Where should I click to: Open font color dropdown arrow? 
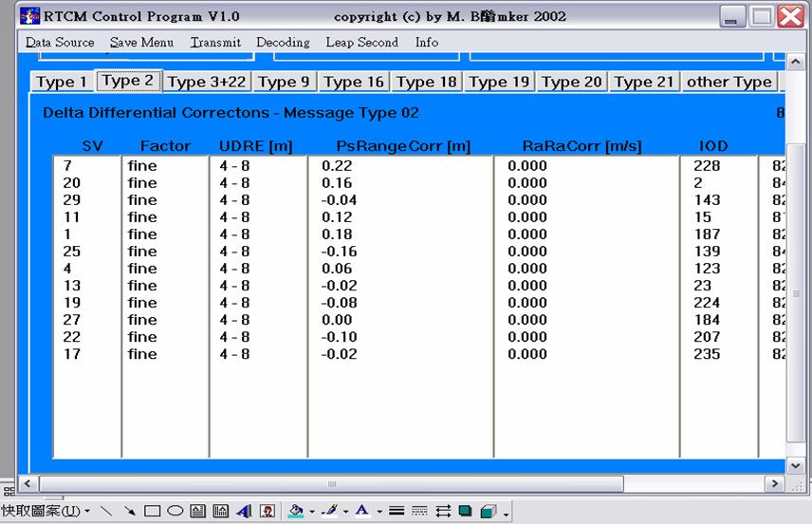click(379, 512)
